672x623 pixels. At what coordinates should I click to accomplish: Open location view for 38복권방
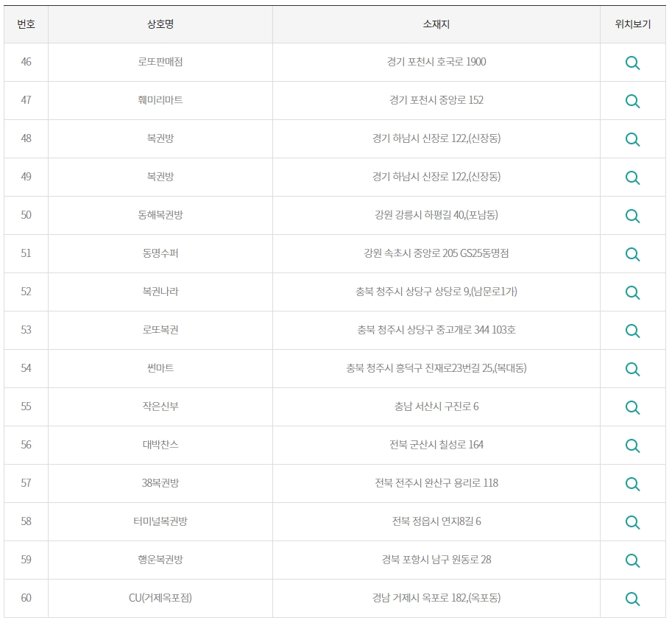pos(632,484)
